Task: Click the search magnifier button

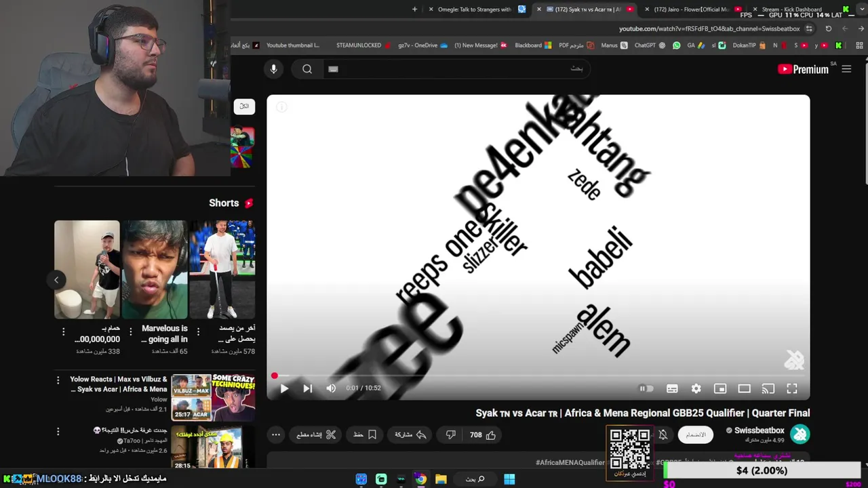Action: 307,69
